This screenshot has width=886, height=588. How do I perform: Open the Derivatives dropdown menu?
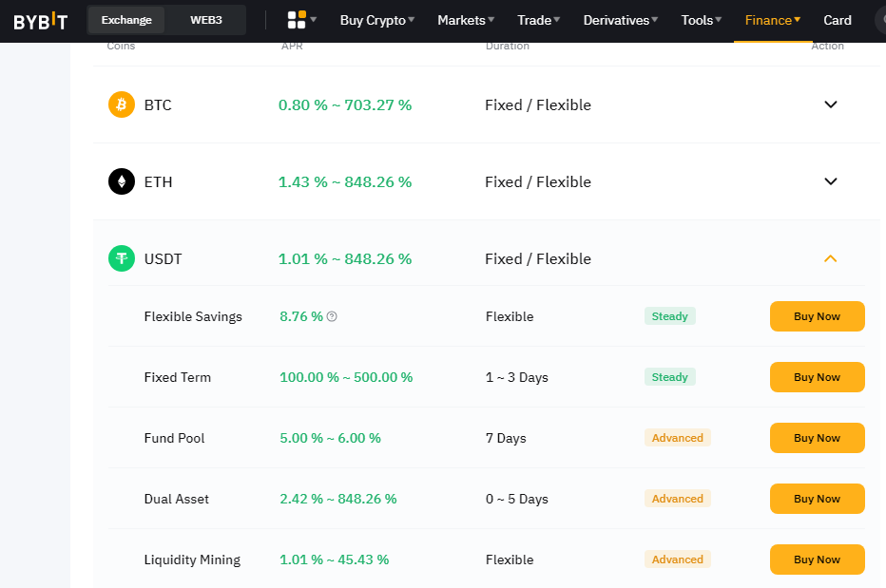[x=621, y=20]
